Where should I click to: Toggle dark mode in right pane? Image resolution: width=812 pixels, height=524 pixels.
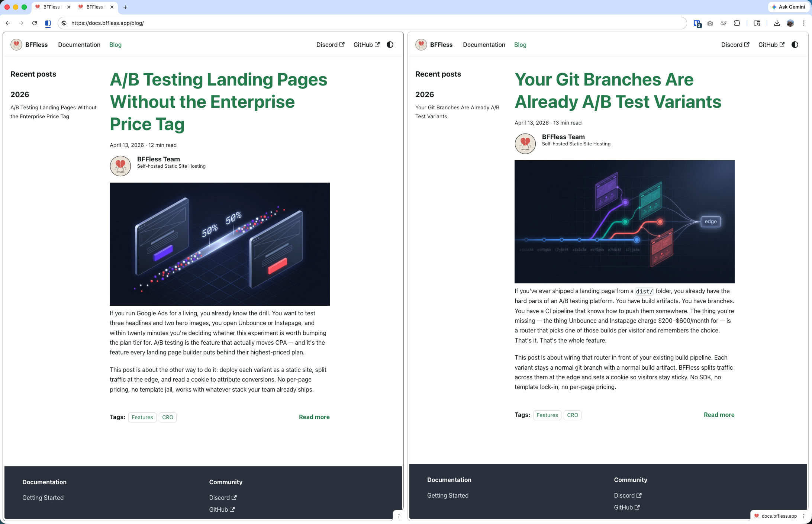(795, 45)
